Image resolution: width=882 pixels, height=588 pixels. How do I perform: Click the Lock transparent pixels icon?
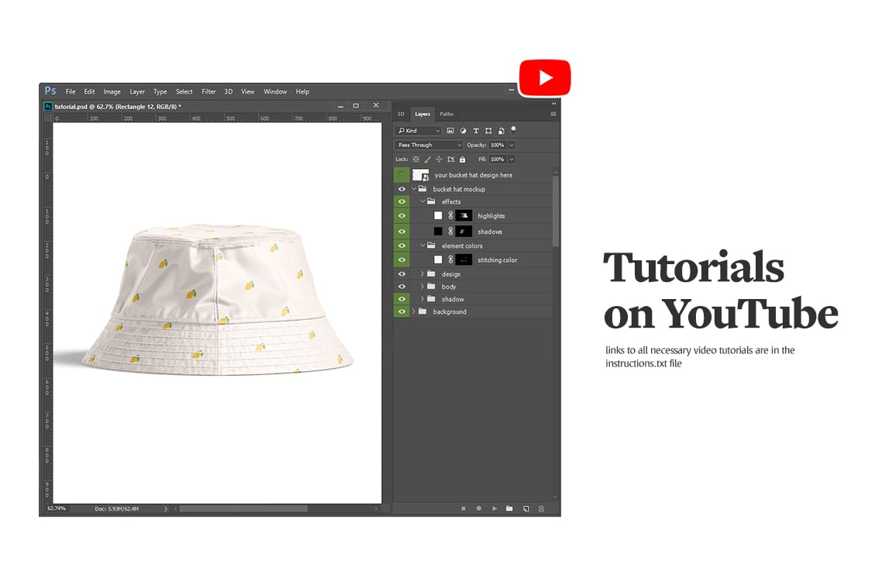pos(416,159)
